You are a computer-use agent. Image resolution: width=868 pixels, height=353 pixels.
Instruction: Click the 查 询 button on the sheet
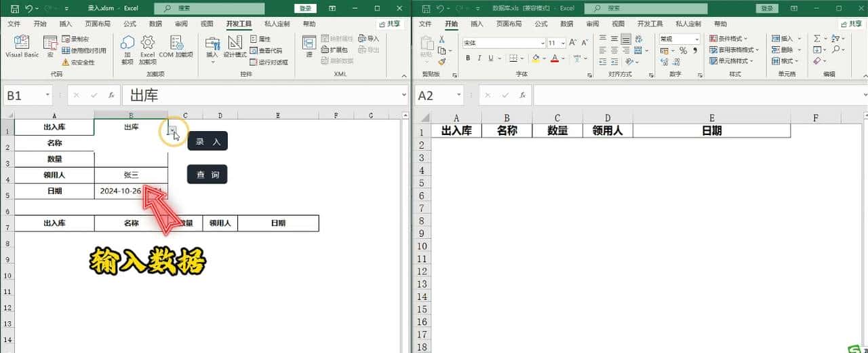coord(208,174)
